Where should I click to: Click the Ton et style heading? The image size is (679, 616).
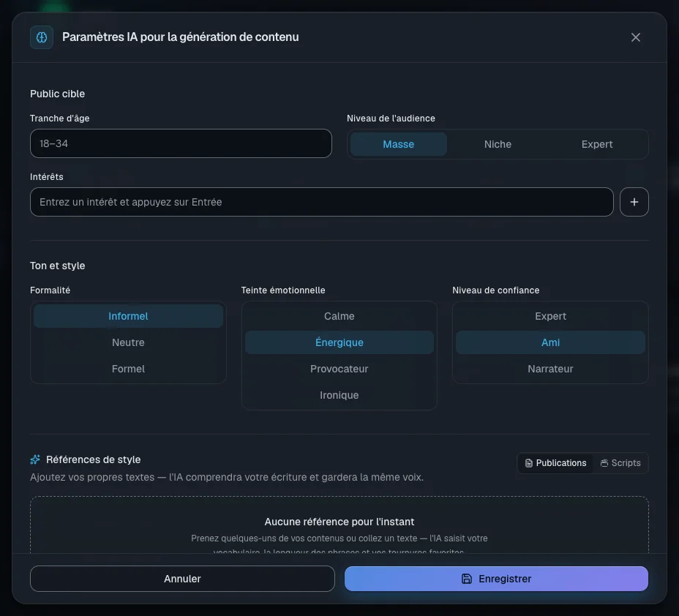57,266
